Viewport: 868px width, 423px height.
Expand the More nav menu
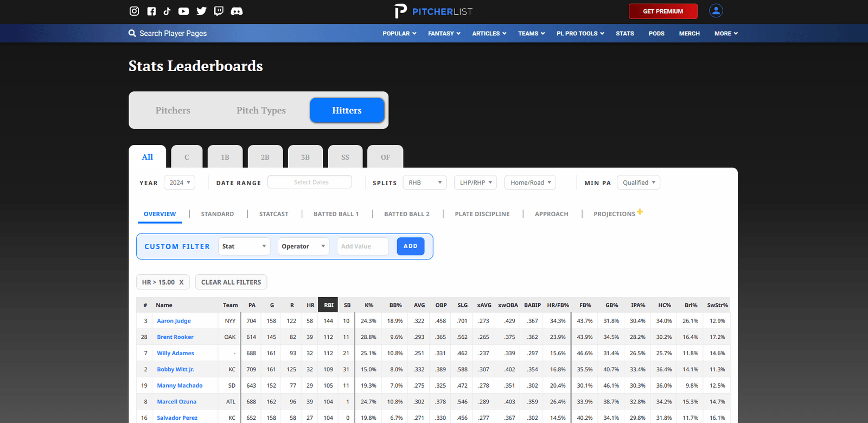coord(726,33)
